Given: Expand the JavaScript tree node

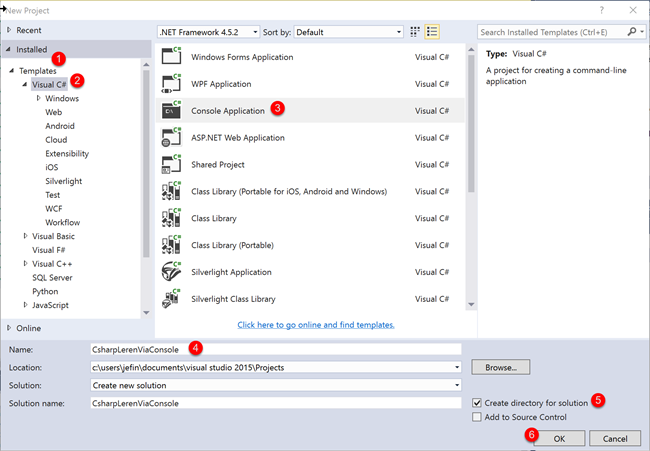Looking at the screenshot, I should point(25,305).
